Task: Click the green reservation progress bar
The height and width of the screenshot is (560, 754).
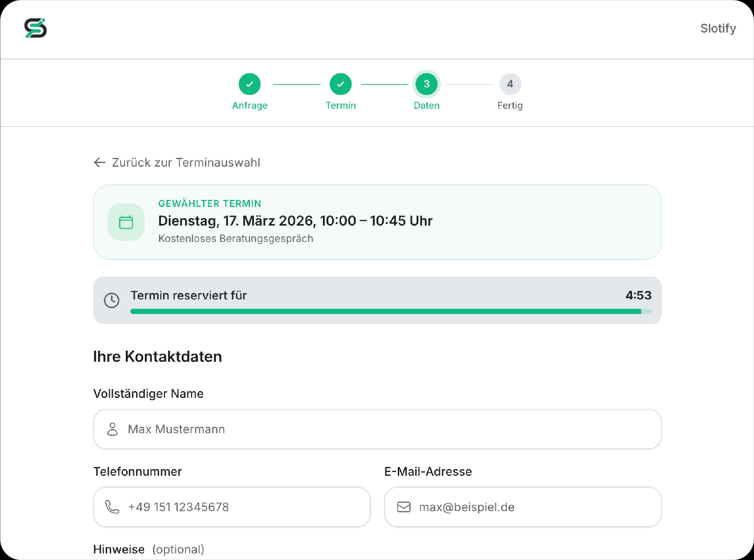Action: [x=385, y=311]
